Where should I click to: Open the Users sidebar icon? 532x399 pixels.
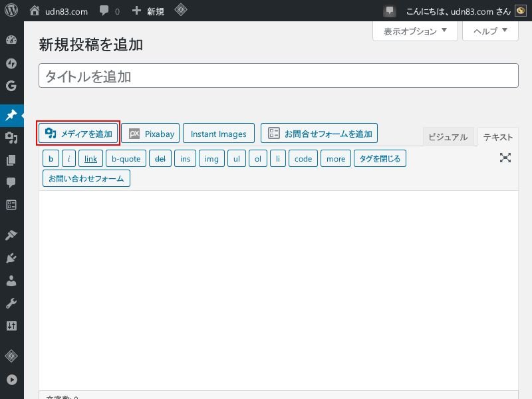(11, 281)
